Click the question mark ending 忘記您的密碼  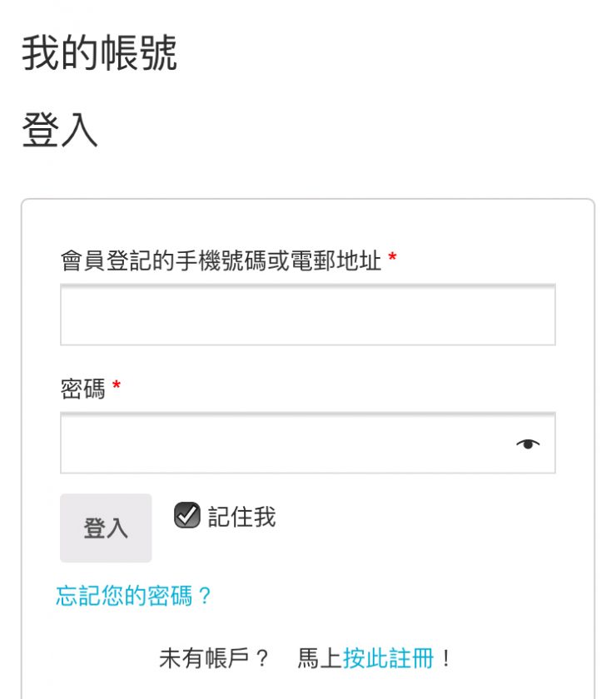[204, 596]
